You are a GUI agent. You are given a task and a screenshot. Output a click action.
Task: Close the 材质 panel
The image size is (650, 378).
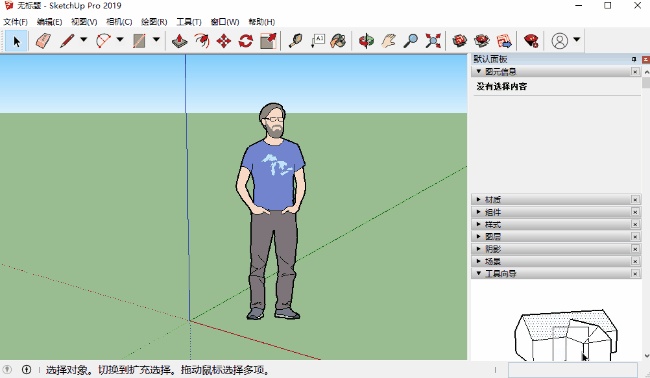click(x=635, y=200)
